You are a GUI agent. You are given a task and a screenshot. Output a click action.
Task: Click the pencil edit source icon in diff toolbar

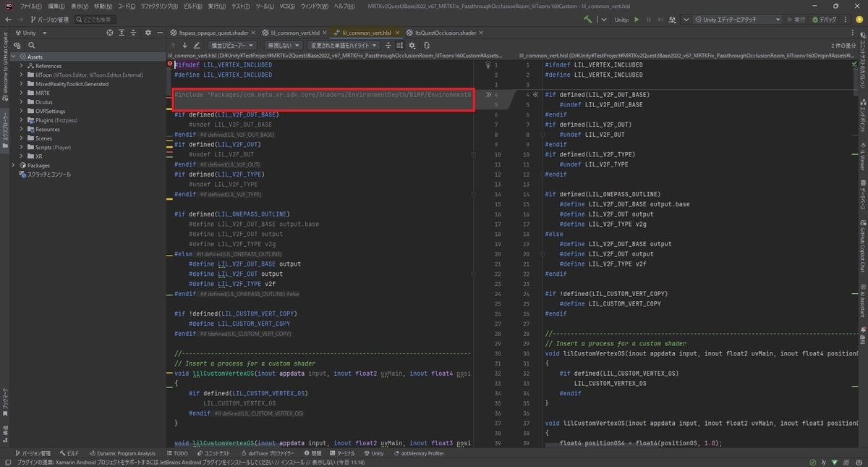pos(197,45)
